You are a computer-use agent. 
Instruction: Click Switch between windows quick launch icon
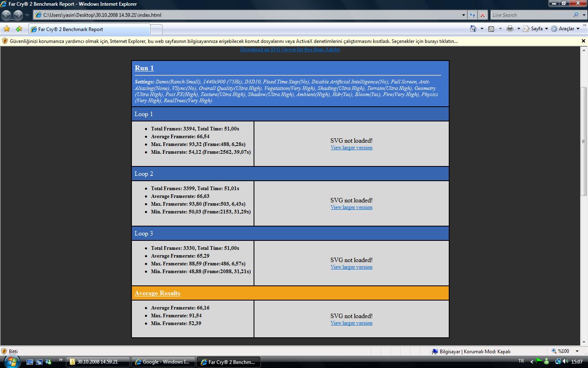click(x=39, y=362)
